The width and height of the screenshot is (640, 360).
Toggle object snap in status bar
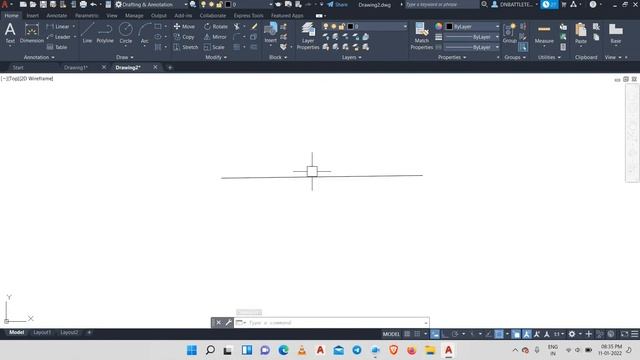point(499,334)
